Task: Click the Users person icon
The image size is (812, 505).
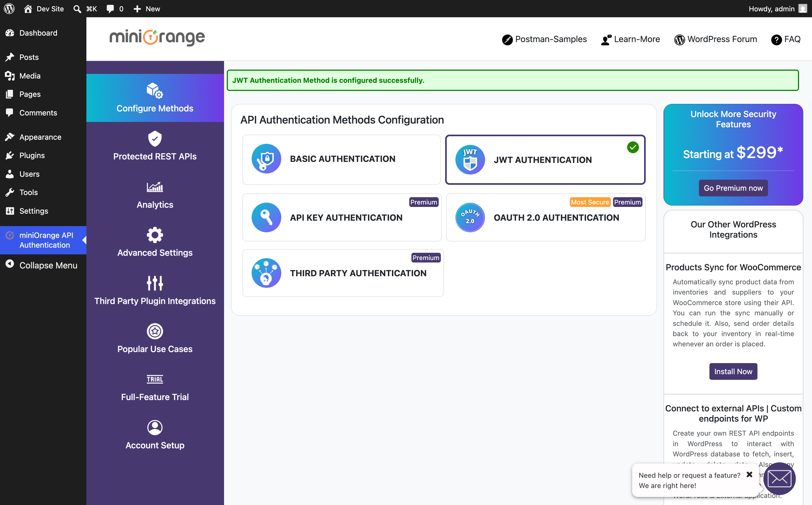Action: [10, 174]
